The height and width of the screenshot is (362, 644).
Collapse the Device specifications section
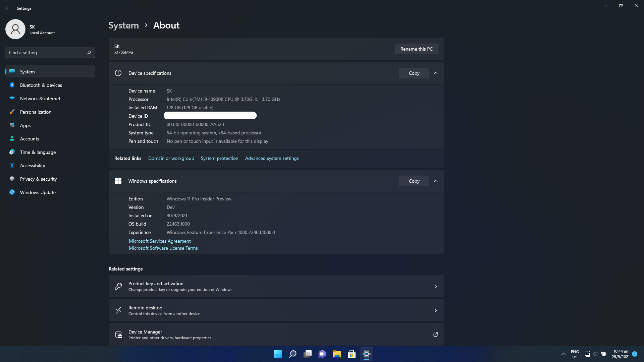point(436,73)
